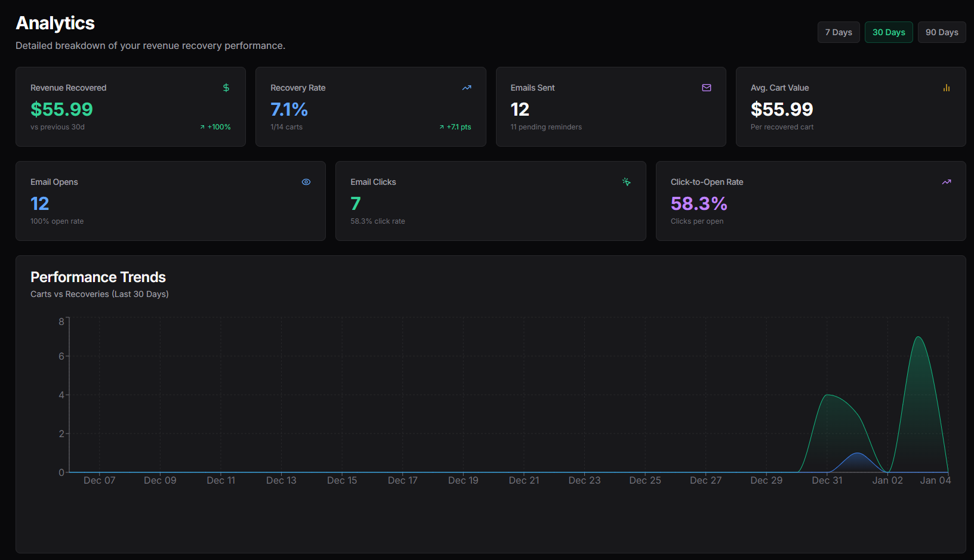Click the eye icon on Email Opens card

tap(306, 181)
